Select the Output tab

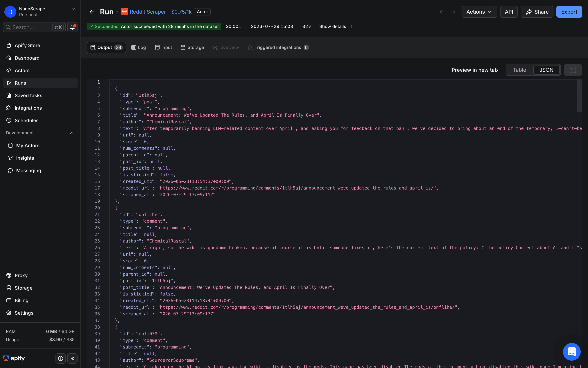[106, 47]
